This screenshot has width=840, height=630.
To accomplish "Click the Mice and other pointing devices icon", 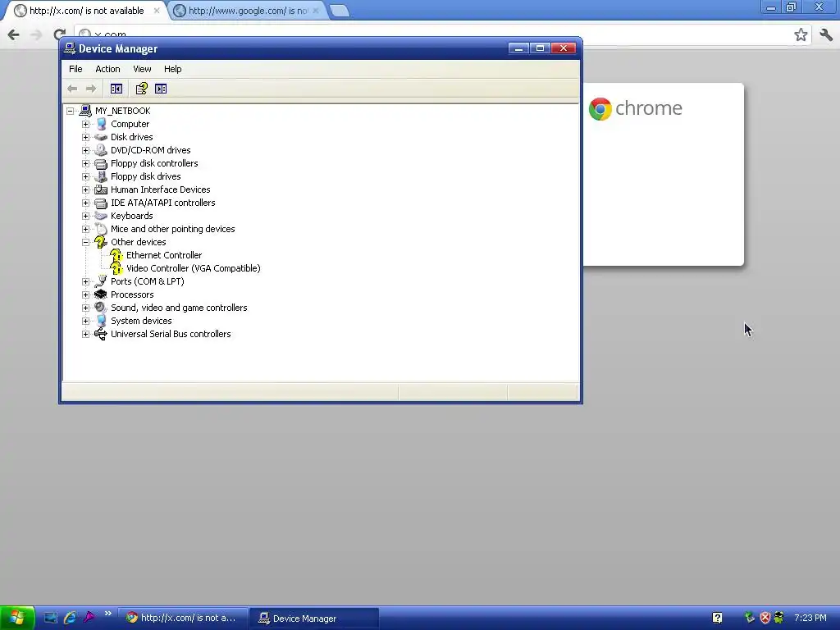I will click(x=101, y=230).
